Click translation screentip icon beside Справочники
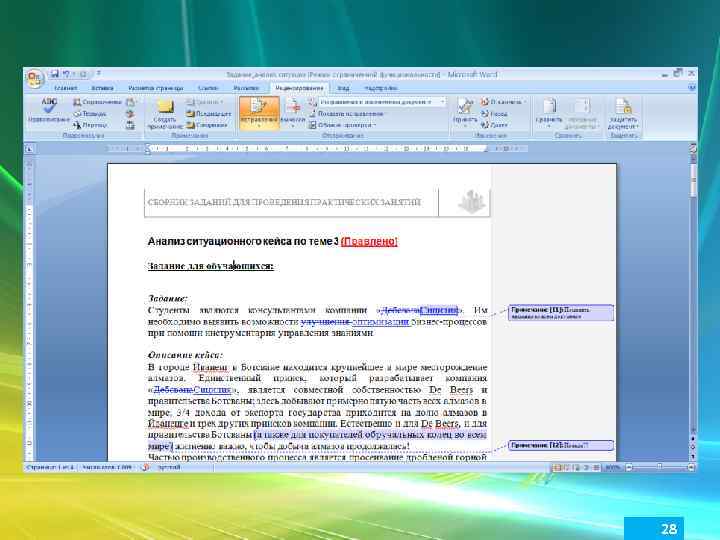720x540 pixels. tap(130, 102)
